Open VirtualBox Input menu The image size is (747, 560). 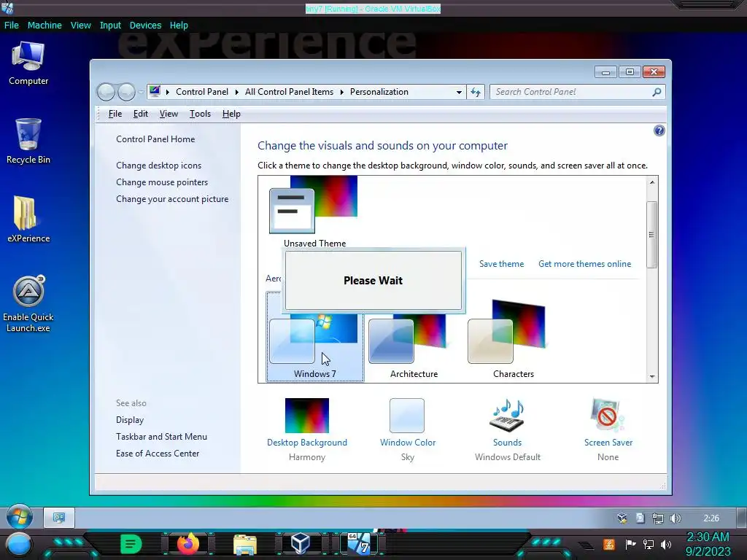click(110, 26)
